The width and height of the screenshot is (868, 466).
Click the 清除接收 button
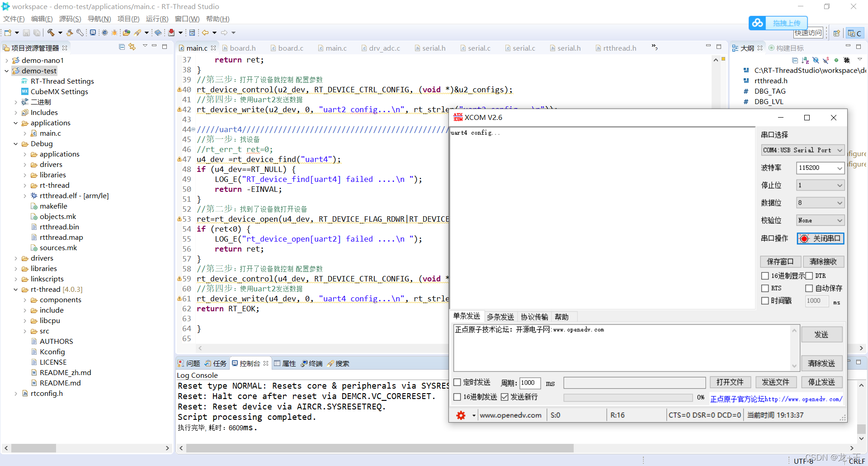pos(823,262)
